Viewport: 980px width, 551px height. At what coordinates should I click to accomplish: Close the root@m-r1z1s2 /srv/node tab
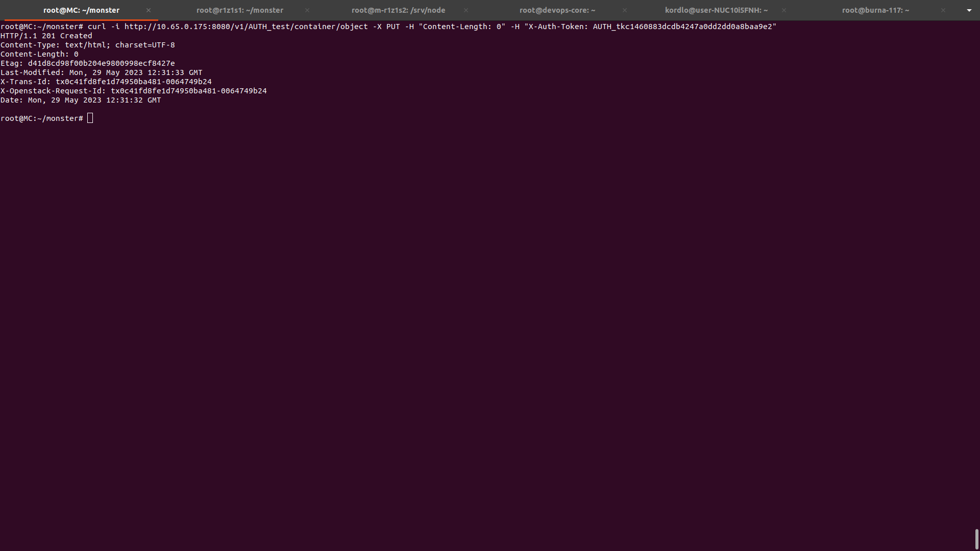[x=466, y=10]
